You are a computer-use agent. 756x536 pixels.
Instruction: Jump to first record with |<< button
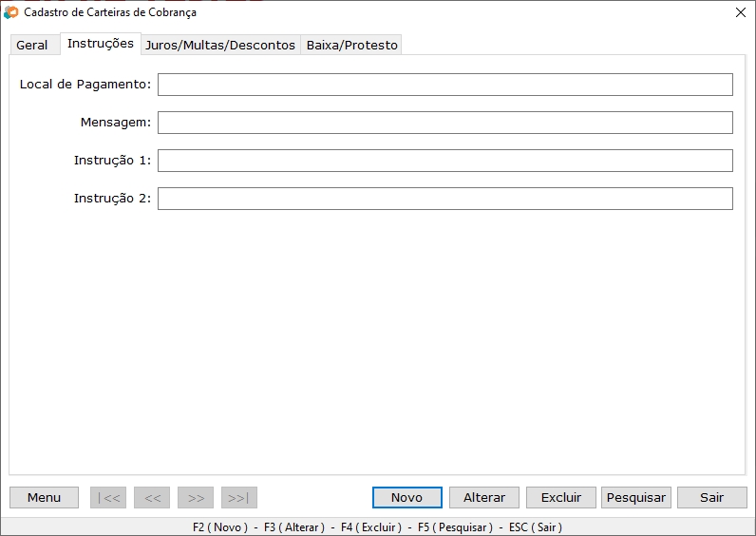pyautogui.click(x=108, y=497)
